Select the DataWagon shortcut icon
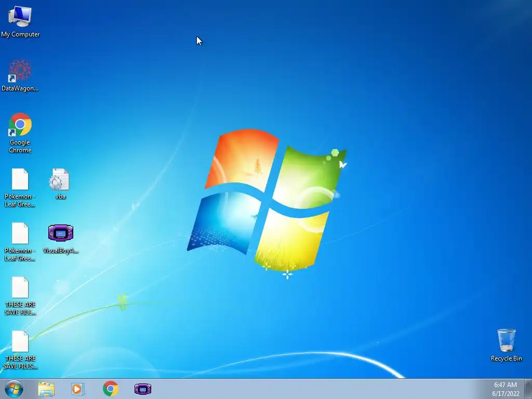Viewport: 532px width, 399px height. click(x=20, y=75)
